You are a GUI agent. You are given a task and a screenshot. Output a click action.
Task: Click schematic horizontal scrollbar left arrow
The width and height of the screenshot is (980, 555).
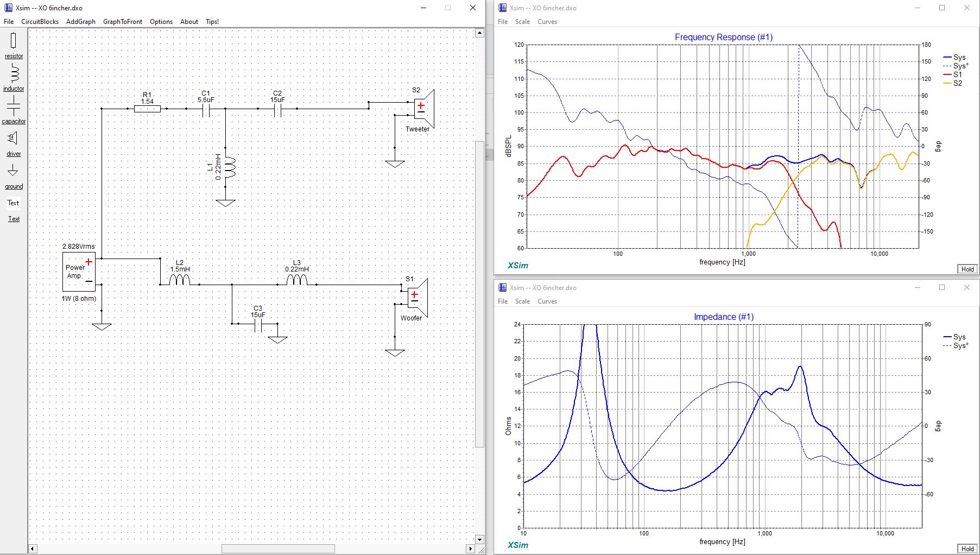coord(33,548)
